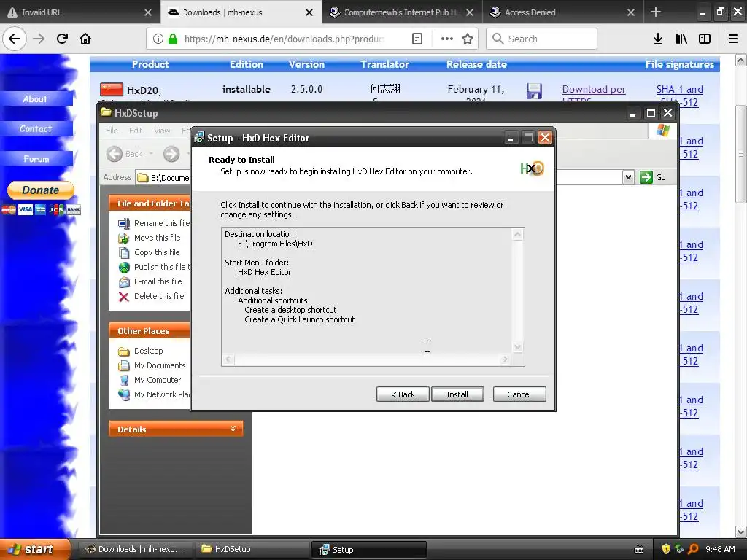Click Chinese flag icon beside HxD20
Screen dimensions: 747x560
(x=112, y=89)
